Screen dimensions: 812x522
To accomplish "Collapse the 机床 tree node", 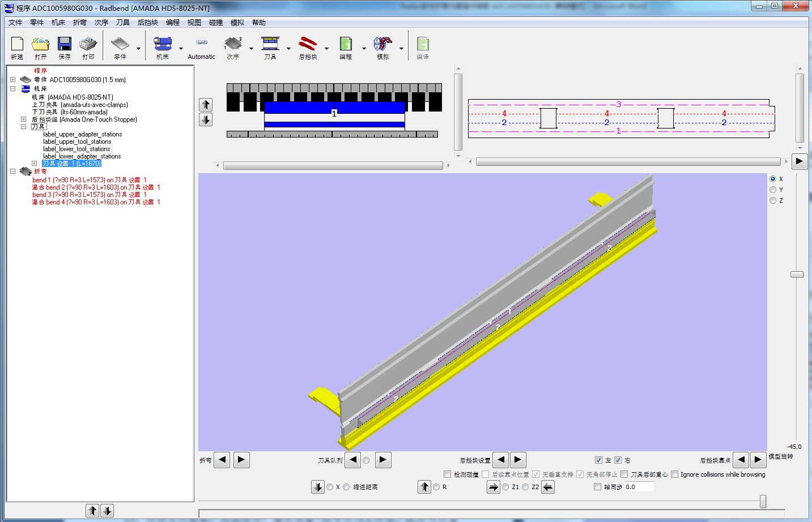I will [12, 89].
